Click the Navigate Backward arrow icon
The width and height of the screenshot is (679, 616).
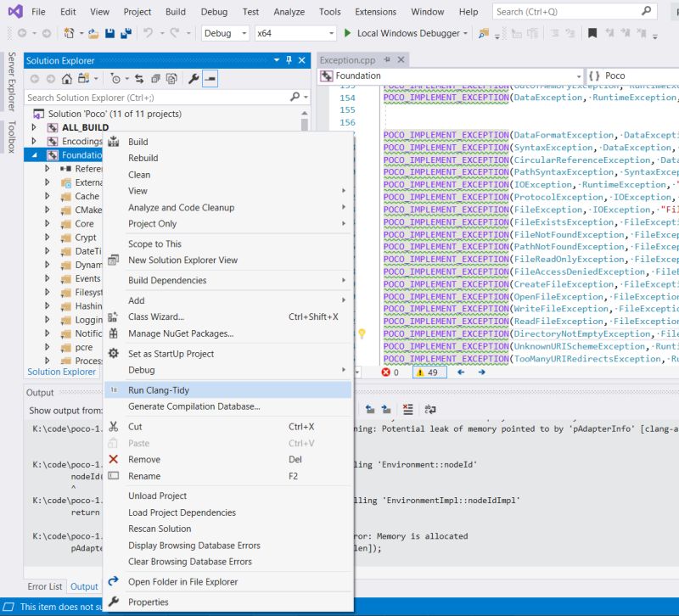point(22,34)
